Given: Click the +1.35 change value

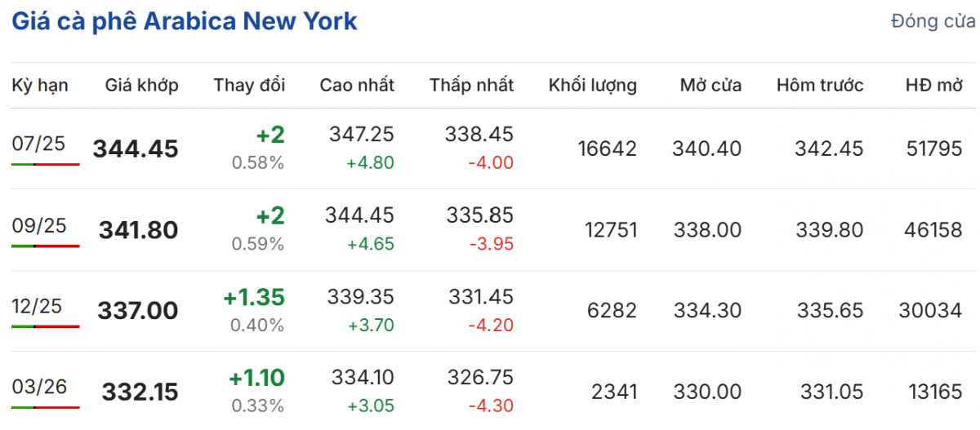Looking at the screenshot, I should click(254, 298).
